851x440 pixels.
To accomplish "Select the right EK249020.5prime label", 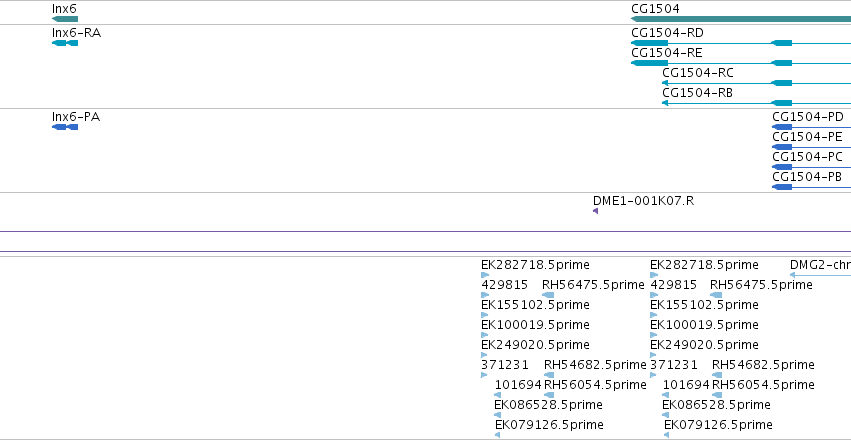I will pos(704,345).
